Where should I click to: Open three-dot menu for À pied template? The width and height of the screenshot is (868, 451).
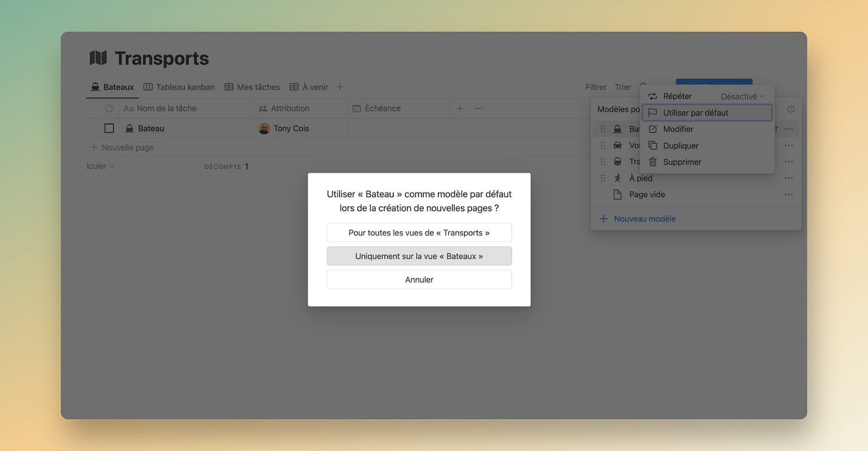pyautogui.click(x=789, y=178)
